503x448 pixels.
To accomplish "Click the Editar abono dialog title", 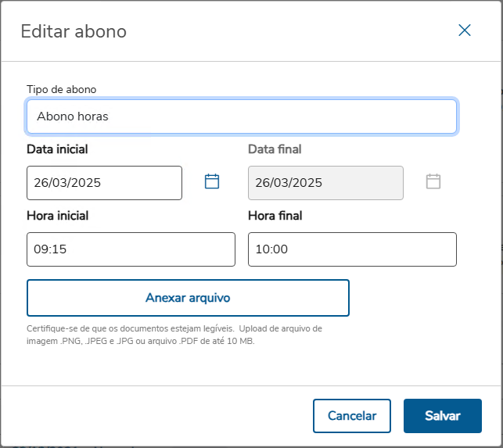I will click(74, 31).
